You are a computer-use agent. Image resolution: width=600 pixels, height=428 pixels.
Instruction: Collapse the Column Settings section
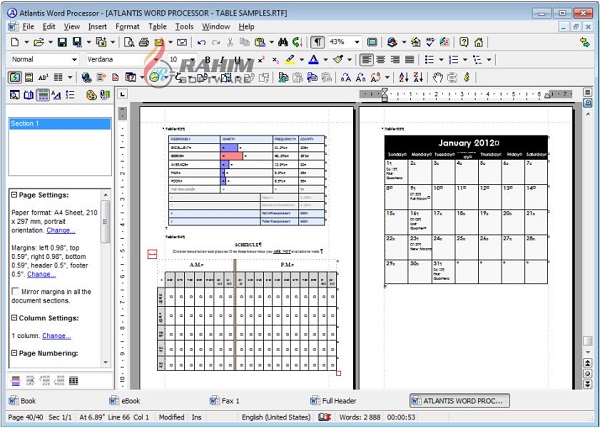(x=14, y=318)
